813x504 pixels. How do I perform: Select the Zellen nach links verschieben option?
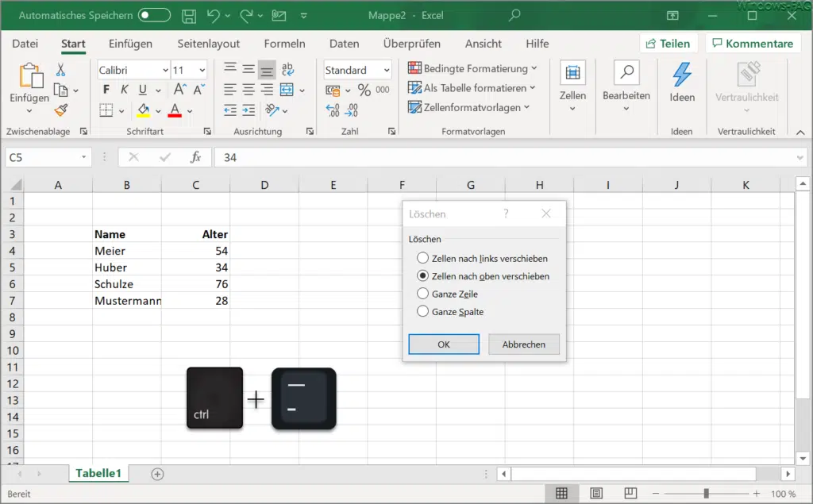[422, 257]
